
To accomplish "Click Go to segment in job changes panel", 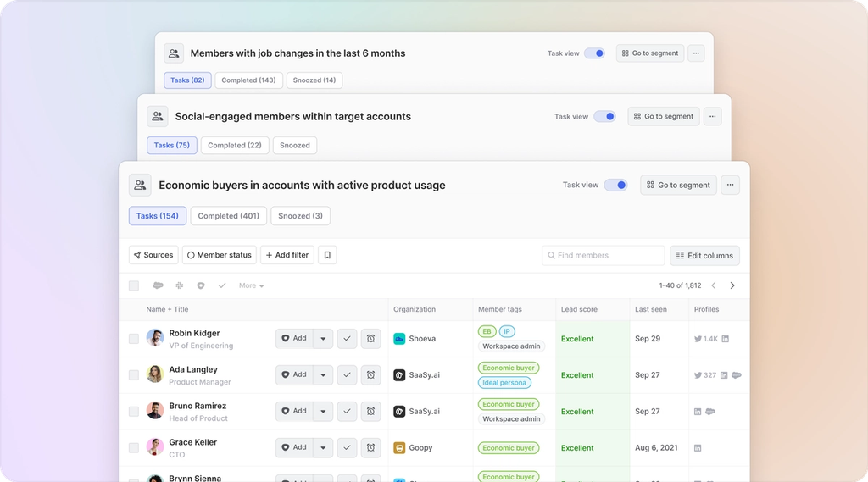I will tap(650, 53).
